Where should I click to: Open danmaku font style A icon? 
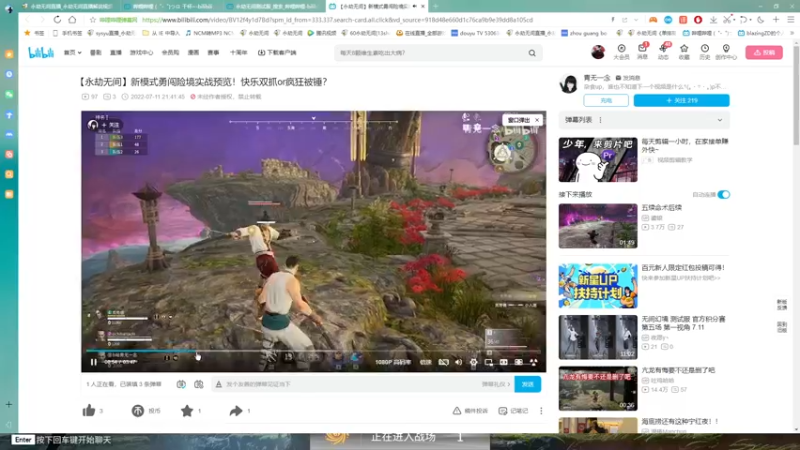[219, 384]
